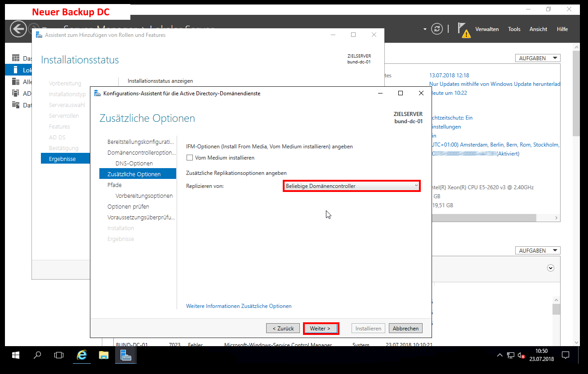The height and width of the screenshot is (374, 588).
Task: Click Server Manager taskbar icon
Action: [x=126, y=355]
